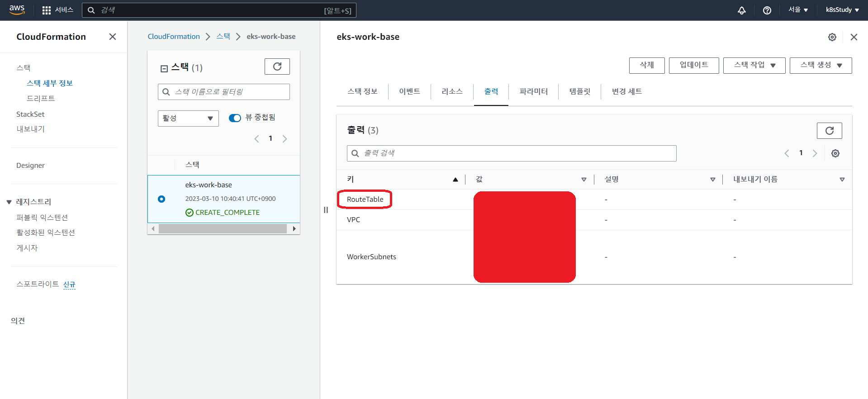Switch to the 이벤트 tab

(409, 91)
